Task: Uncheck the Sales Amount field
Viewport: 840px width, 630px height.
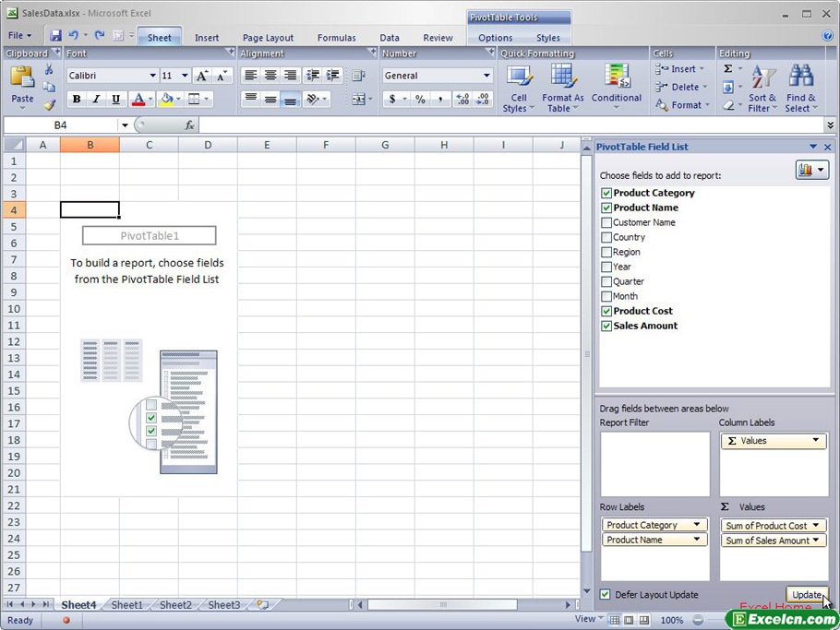Action: pyautogui.click(x=606, y=326)
